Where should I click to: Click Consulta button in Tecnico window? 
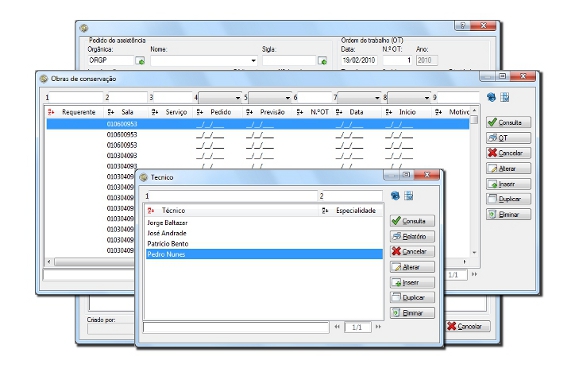pos(412,221)
